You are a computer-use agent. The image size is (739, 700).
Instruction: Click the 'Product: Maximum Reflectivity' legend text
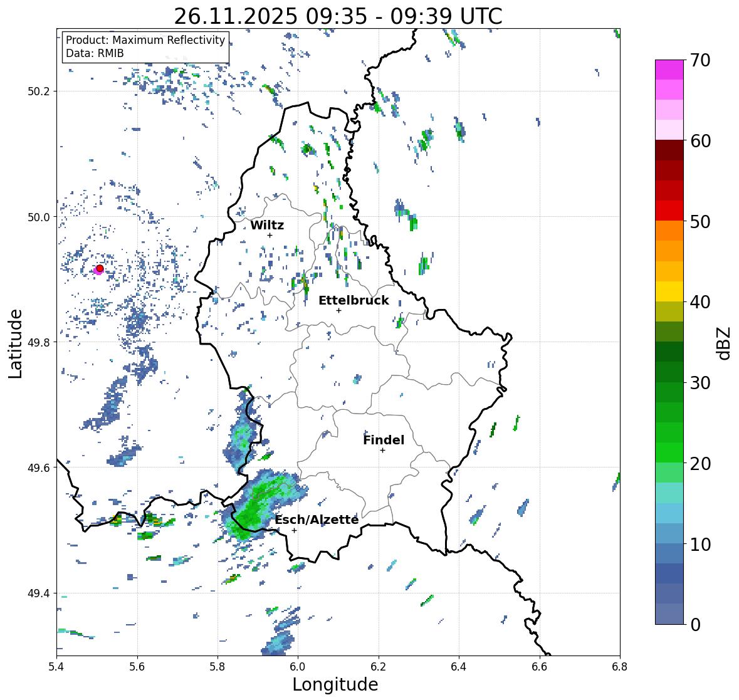(x=145, y=40)
